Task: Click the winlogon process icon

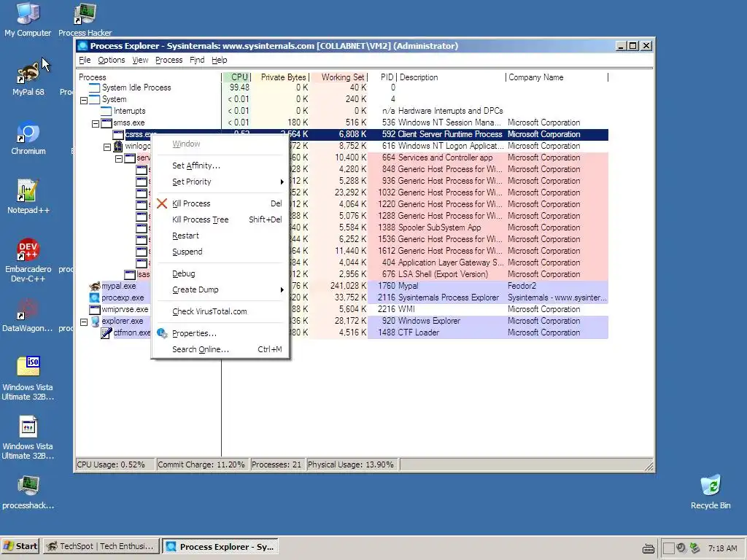Action: (x=118, y=146)
